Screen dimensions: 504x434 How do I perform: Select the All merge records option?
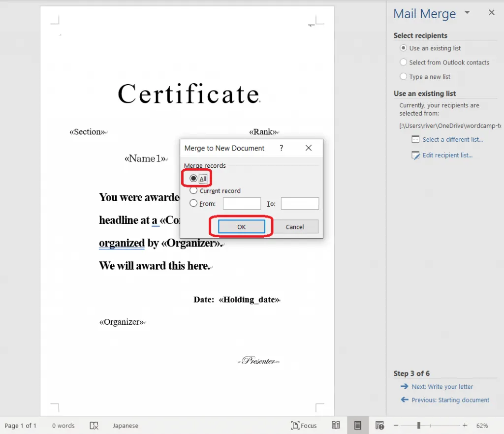point(193,179)
